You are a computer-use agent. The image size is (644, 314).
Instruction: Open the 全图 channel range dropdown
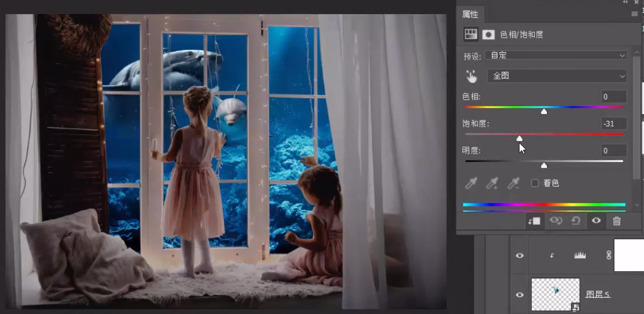coord(557,76)
